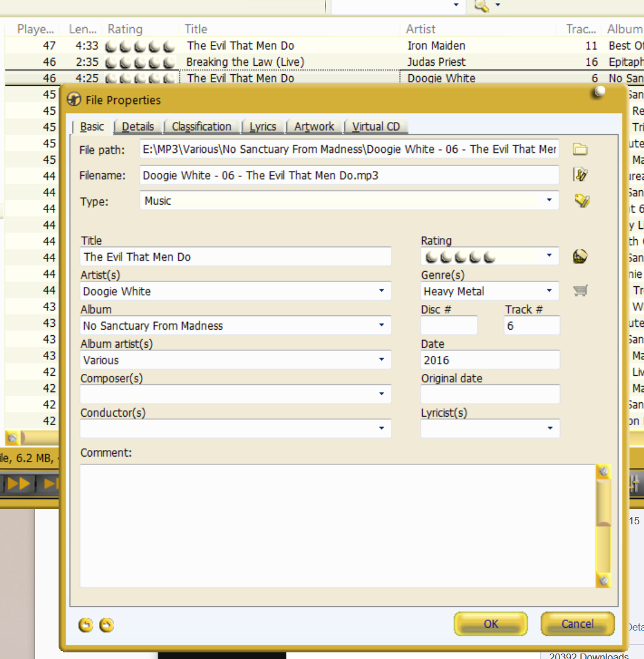
Task: Close File Properties with the round top button
Action: tap(598, 92)
